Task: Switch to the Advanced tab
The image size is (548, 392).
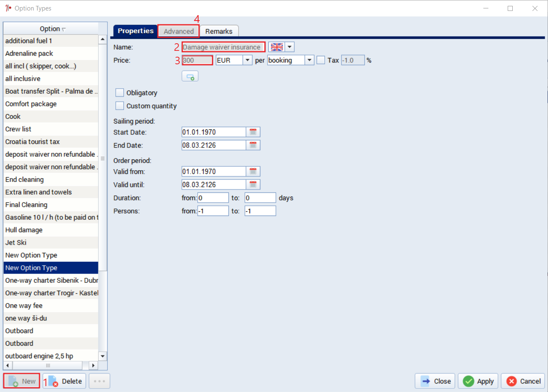Action: pyautogui.click(x=178, y=31)
